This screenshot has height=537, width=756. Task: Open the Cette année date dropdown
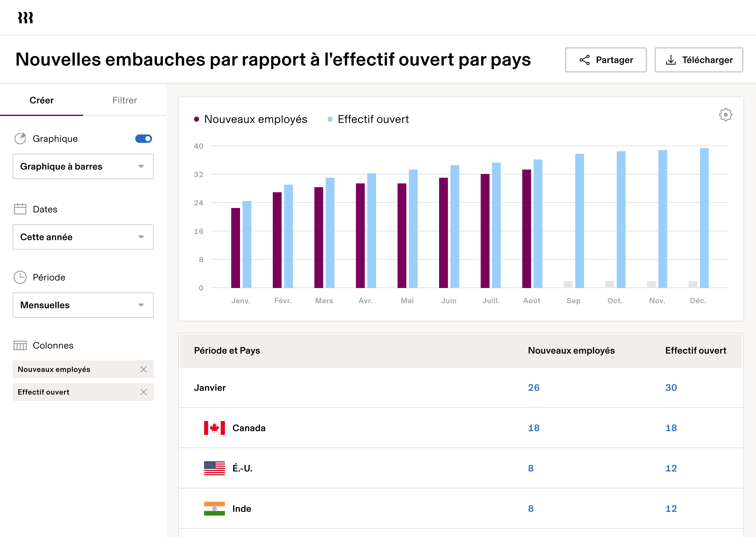point(83,237)
